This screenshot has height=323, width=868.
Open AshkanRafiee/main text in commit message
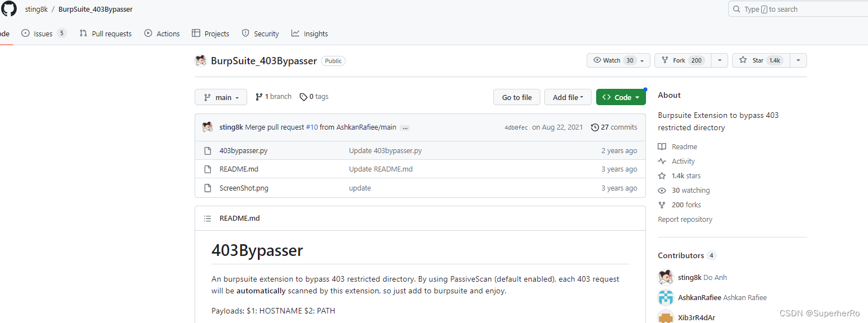(x=366, y=127)
